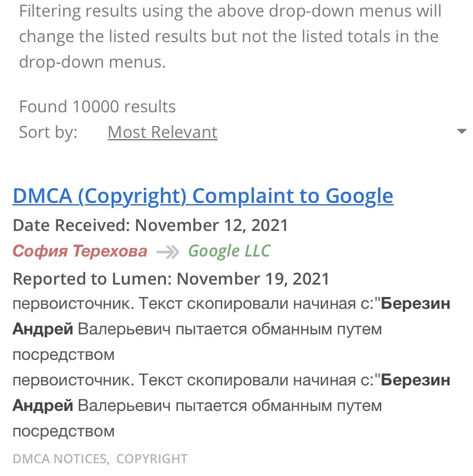473x476 pixels.
Task: Click the sender-to-recipient arrow icon
Action: 168,252
